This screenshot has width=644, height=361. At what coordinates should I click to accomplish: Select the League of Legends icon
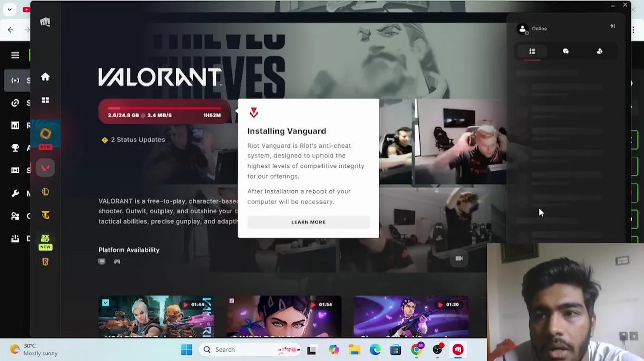(x=45, y=192)
